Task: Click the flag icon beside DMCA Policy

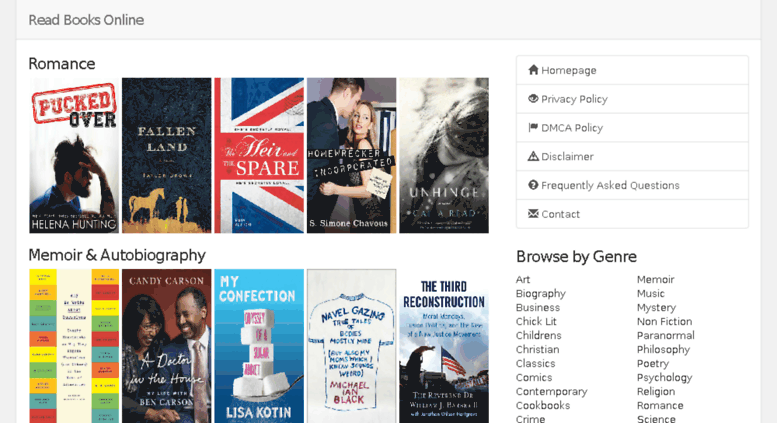Action: (533, 127)
